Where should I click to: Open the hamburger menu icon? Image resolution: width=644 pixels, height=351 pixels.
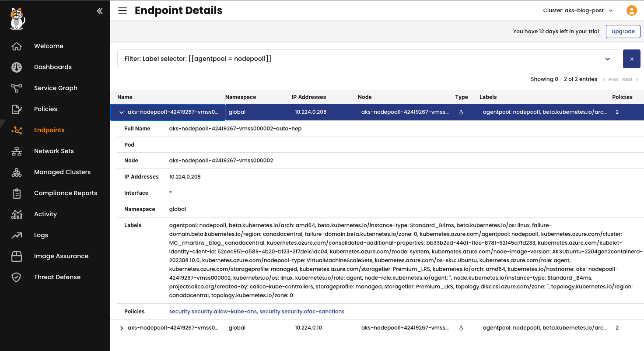(122, 11)
